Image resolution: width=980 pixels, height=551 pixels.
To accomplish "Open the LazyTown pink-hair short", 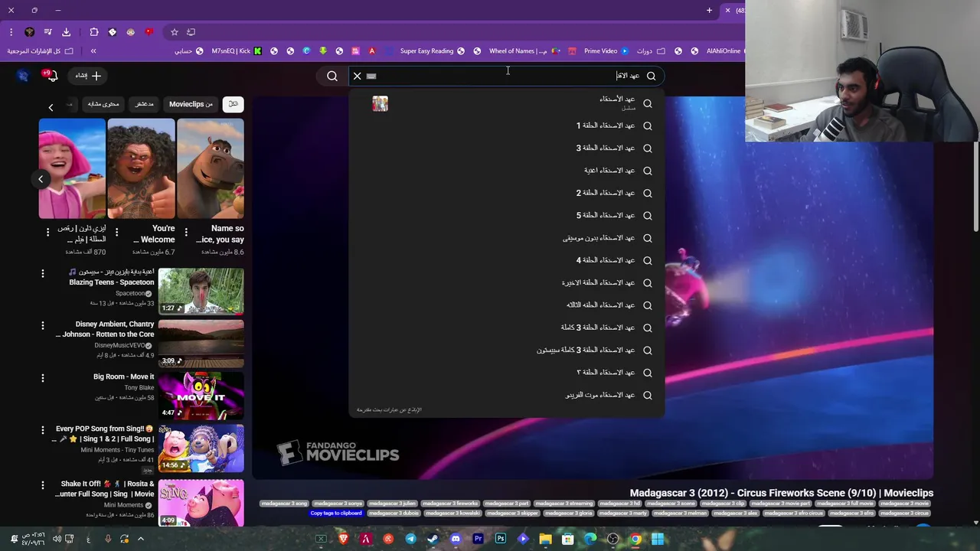I will 72,168.
